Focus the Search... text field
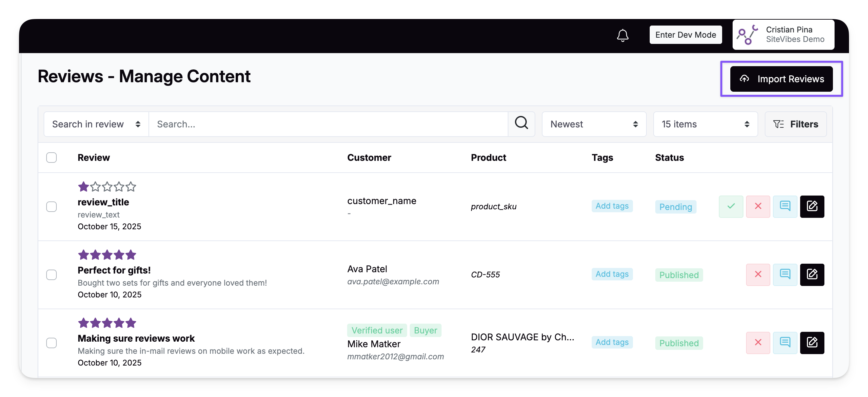Image resolution: width=868 pixels, height=397 pixels. [328, 124]
